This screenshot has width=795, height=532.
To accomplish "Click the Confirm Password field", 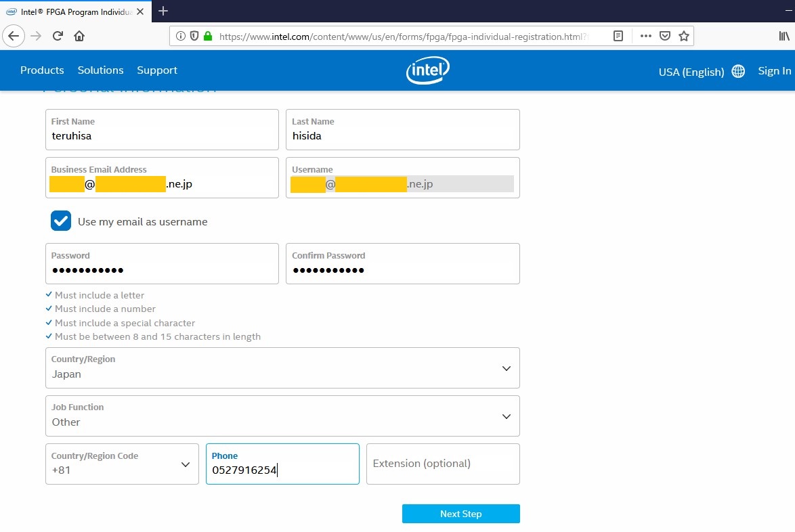I will pos(402,263).
